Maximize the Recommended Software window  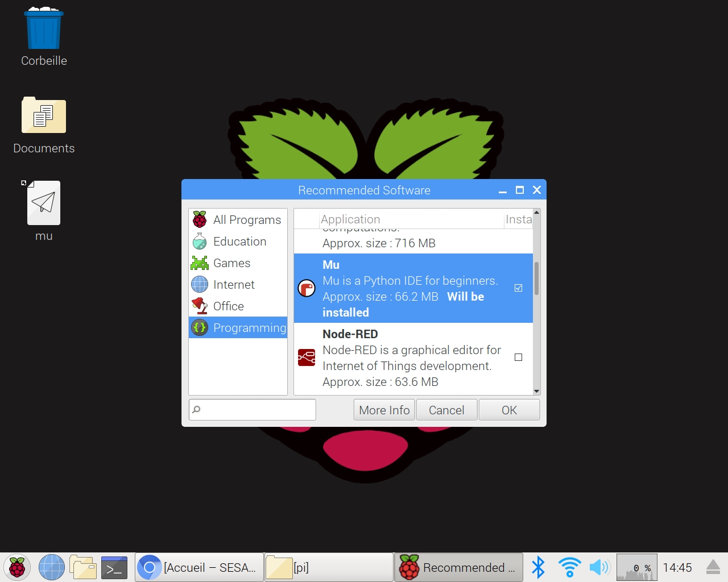click(x=520, y=190)
